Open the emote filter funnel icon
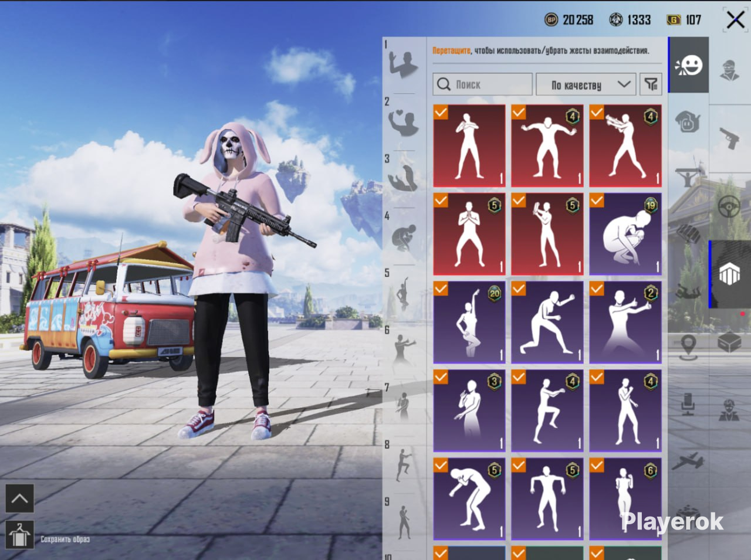The height and width of the screenshot is (560, 751). pyautogui.click(x=651, y=84)
